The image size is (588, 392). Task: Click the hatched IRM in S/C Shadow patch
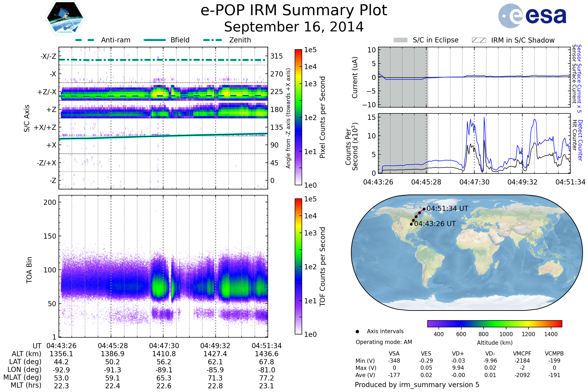tap(479, 40)
